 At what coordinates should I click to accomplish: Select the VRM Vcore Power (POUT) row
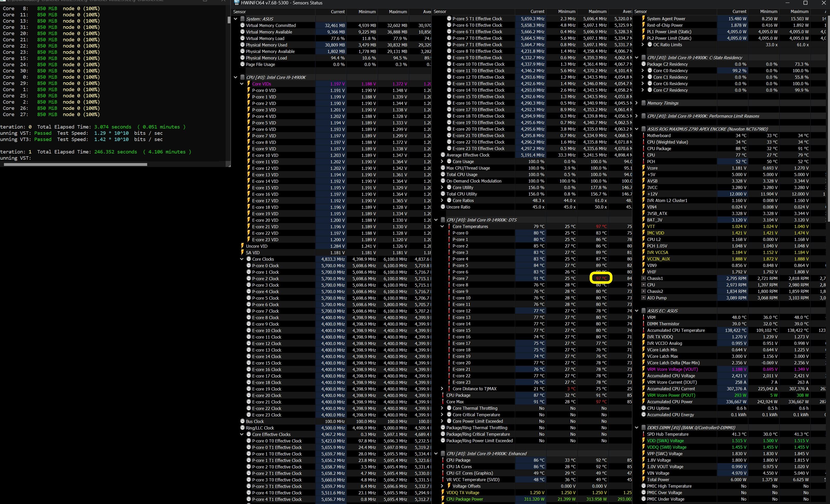[x=671, y=395]
